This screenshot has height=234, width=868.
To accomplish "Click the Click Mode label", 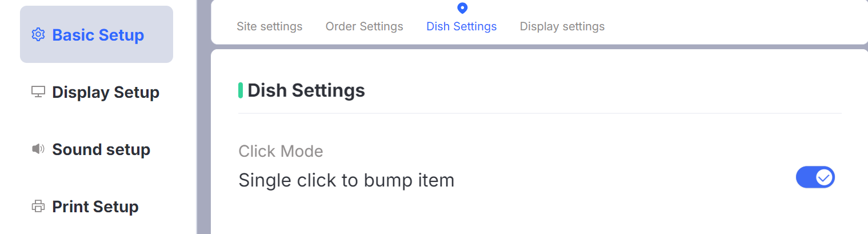I will (x=281, y=151).
